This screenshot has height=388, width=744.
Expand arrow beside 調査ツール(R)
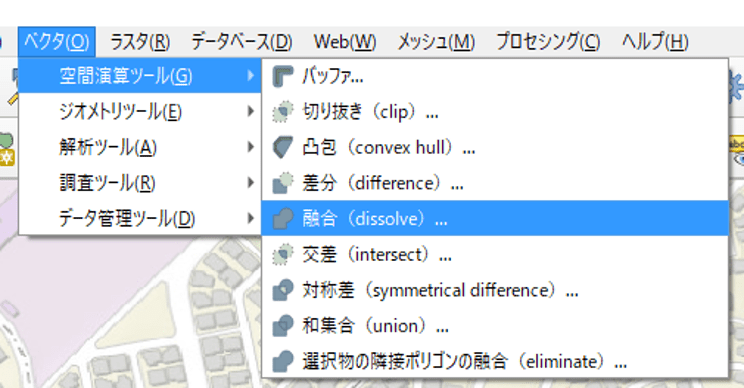pyautogui.click(x=251, y=183)
